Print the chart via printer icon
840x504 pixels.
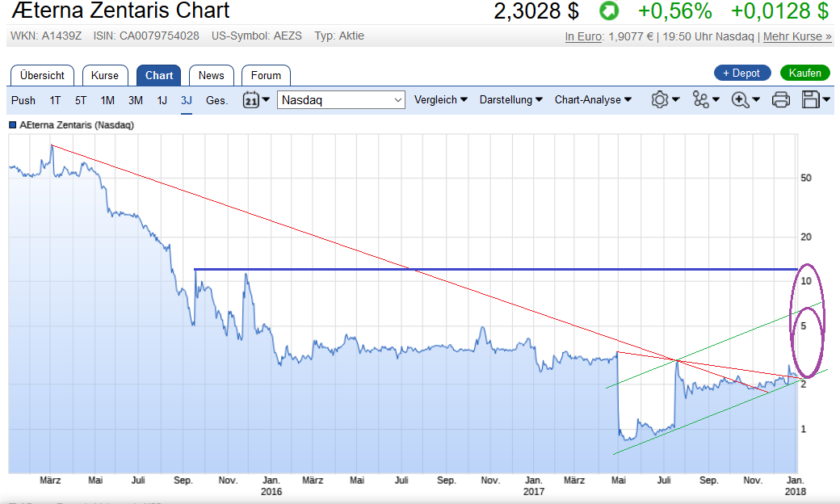(x=780, y=100)
